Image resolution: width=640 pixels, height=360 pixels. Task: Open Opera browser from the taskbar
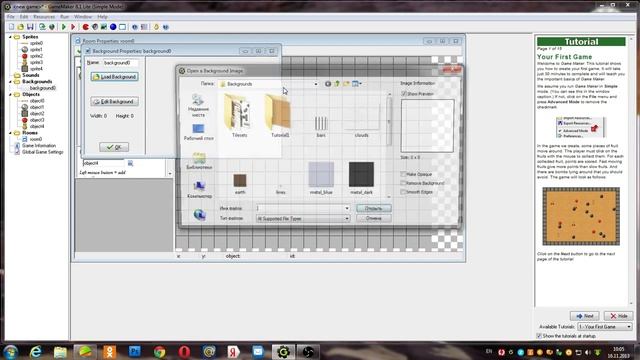(x=184, y=351)
